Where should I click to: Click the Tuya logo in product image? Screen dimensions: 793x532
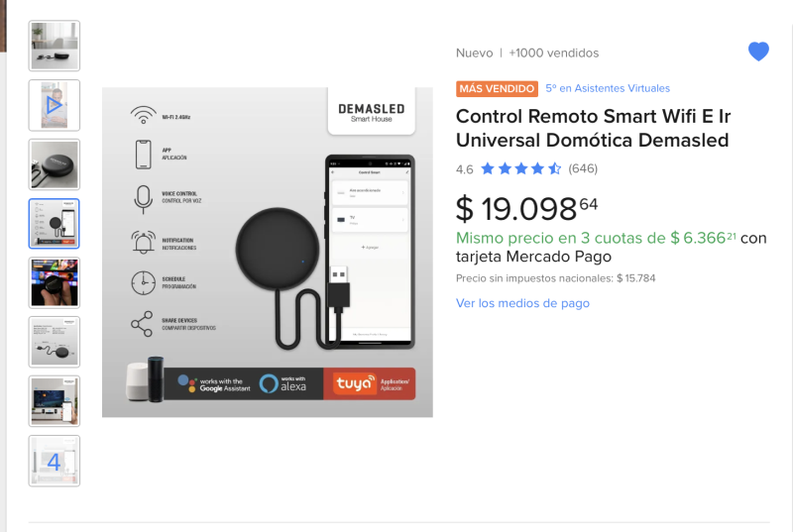pyautogui.click(x=357, y=383)
